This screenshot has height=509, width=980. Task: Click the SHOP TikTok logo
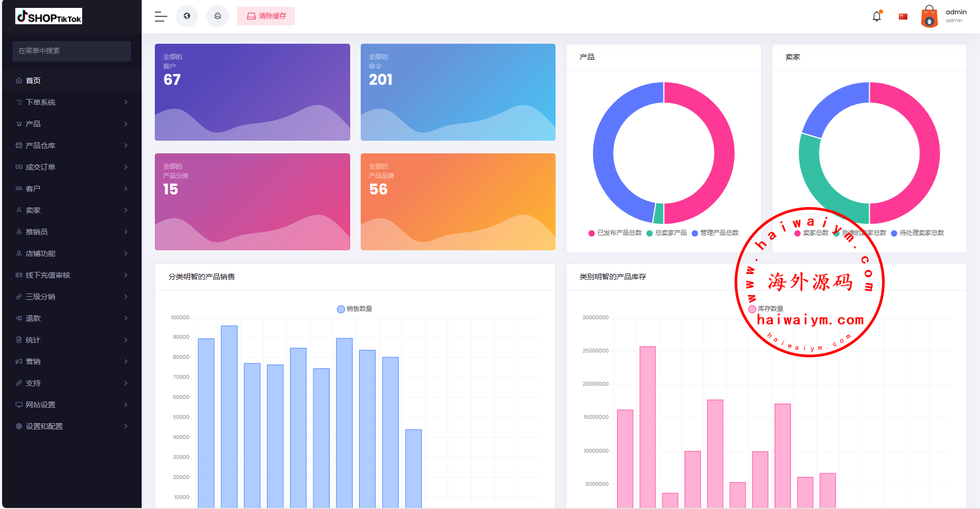point(48,17)
